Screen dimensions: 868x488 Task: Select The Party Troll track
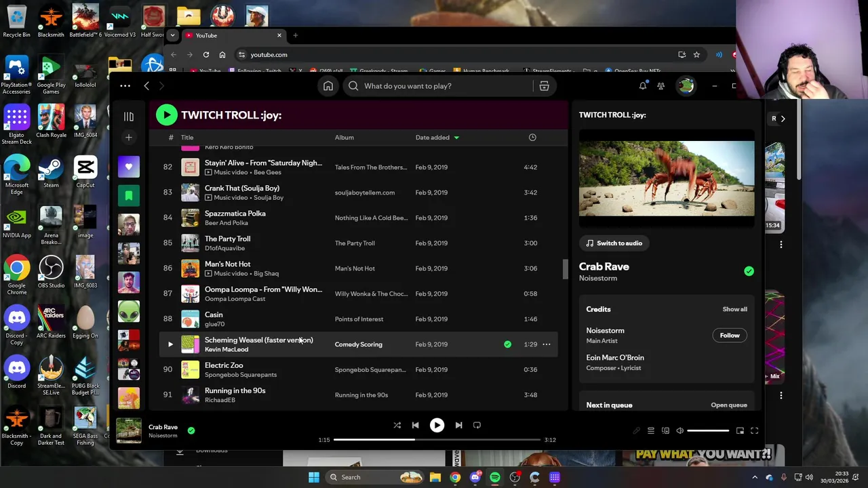click(359, 243)
